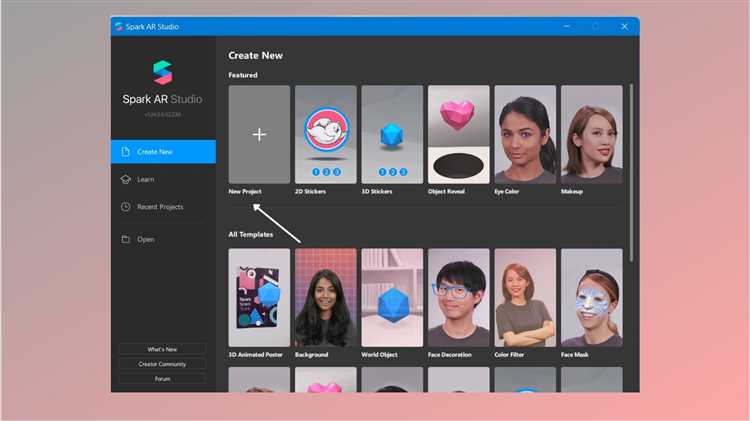Select the Makeup template

pyautogui.click(x=592, y=134)
